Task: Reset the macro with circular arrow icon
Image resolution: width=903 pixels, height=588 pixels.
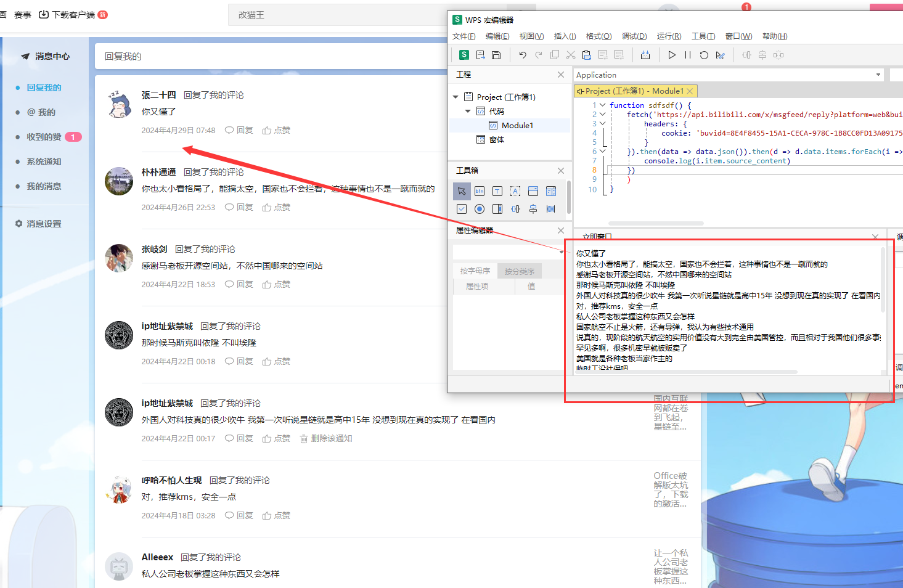Action: (704, 55)
